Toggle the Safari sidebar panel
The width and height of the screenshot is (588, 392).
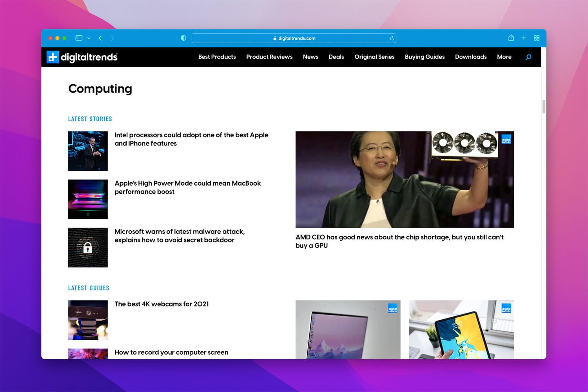79,38
